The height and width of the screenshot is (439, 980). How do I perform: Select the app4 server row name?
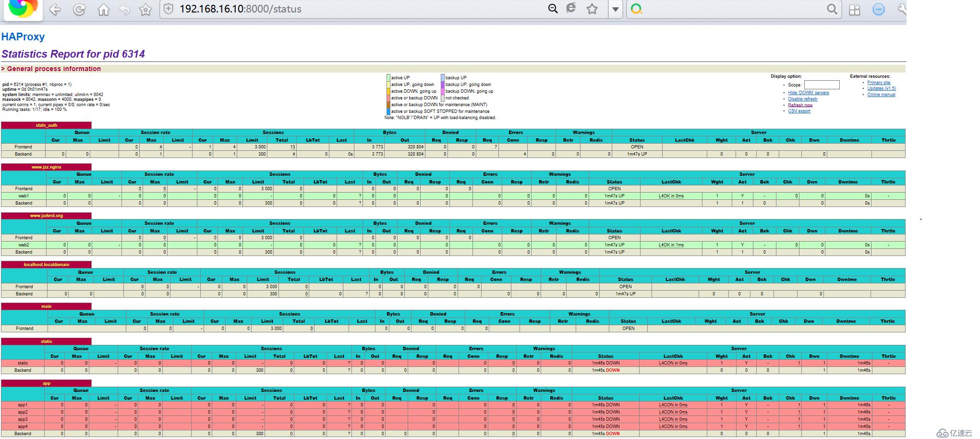pyautogui.click(x=23, y=427)
